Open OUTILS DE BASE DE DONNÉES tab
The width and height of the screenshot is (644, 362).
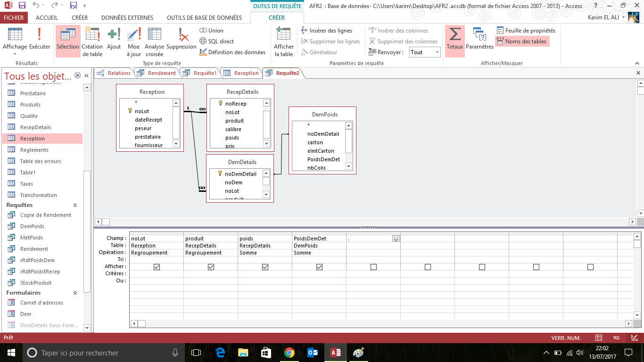tap(204, 18)
